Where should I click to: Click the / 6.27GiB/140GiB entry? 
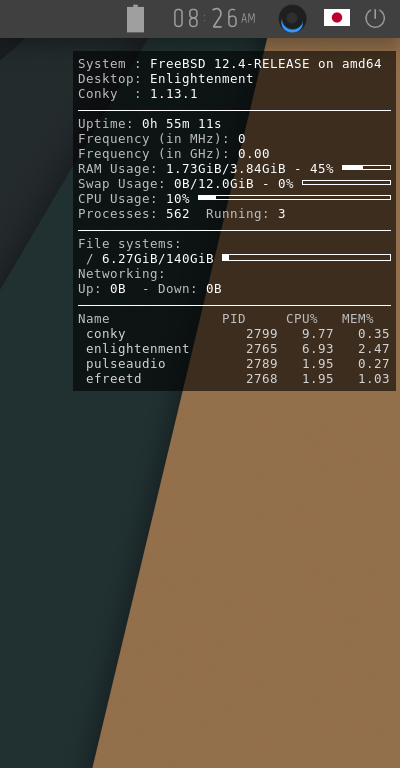(x=150, y=259)
